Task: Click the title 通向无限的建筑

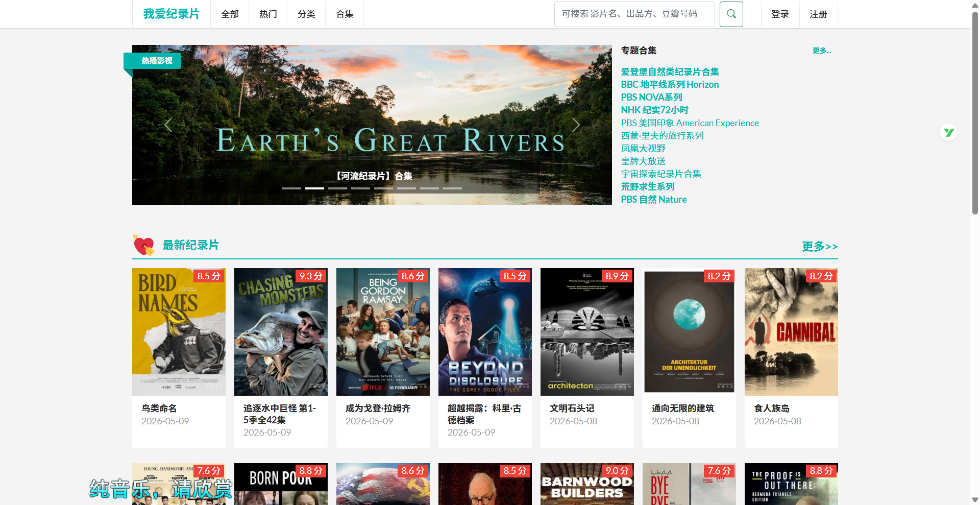Action: point(683,408)
